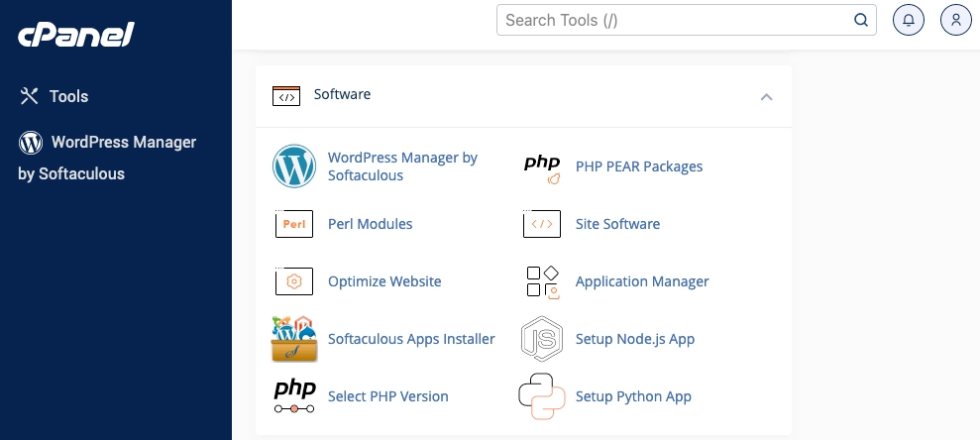Open the notifications bell
980x440 pixels.
(x=908, y=20)
